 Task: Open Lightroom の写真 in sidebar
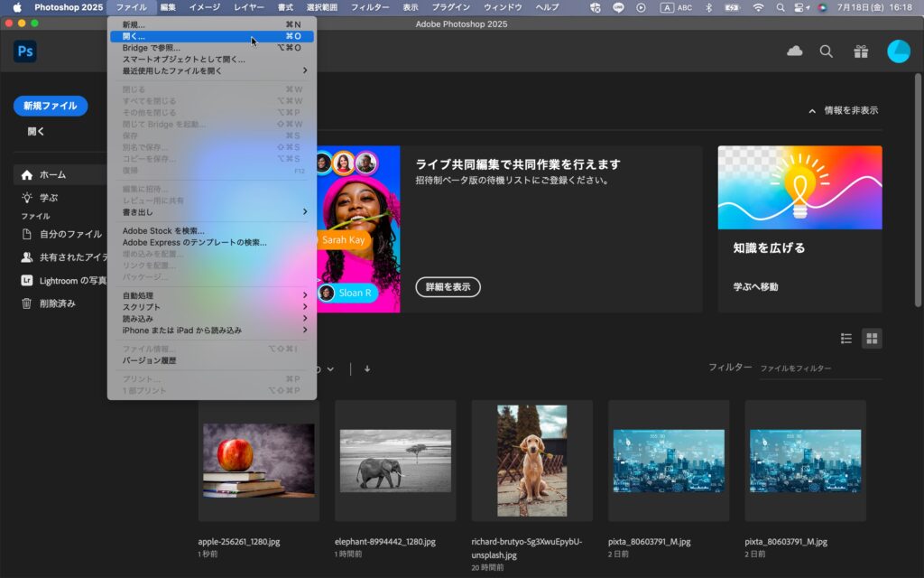coord(64,281)
